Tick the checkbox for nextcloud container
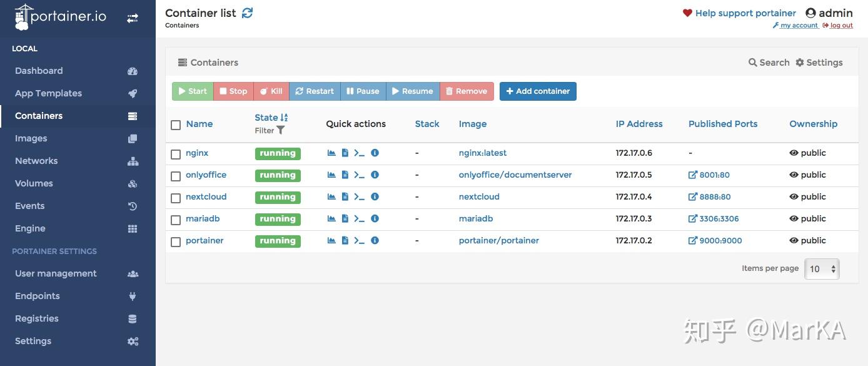868x366 pixels. [x=176, y=198]
